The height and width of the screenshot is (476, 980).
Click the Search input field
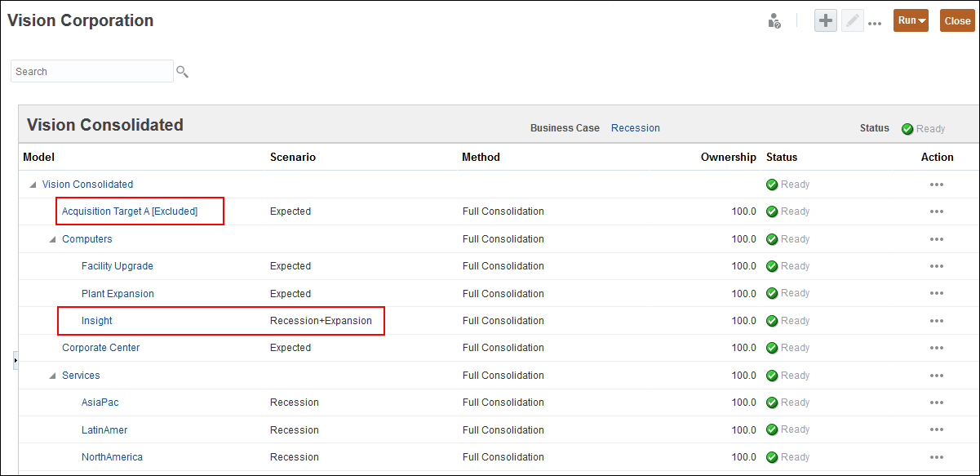(91, 72)
